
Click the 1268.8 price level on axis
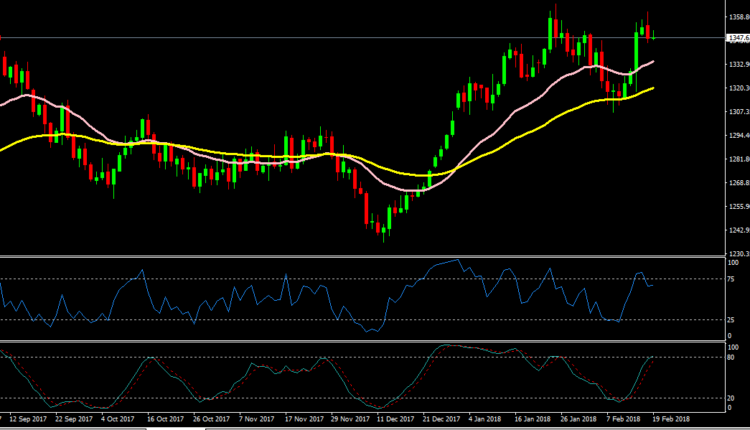click(x=738, y=183)
